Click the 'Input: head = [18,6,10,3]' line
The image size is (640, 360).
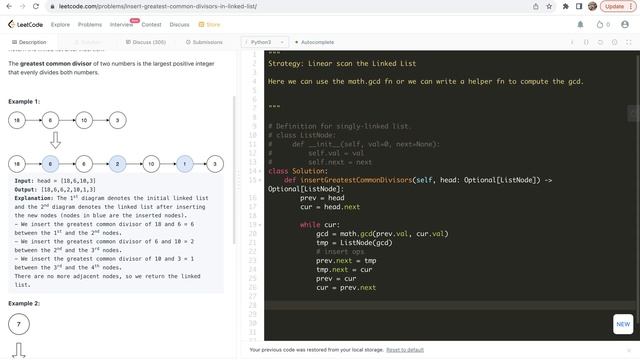pos(55,181)
